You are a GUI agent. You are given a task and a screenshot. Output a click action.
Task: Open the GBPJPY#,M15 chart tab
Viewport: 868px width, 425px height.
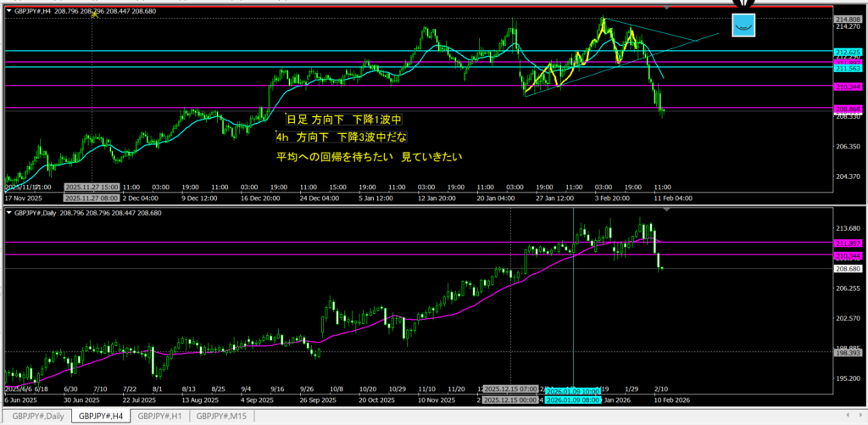pos(221,416)
